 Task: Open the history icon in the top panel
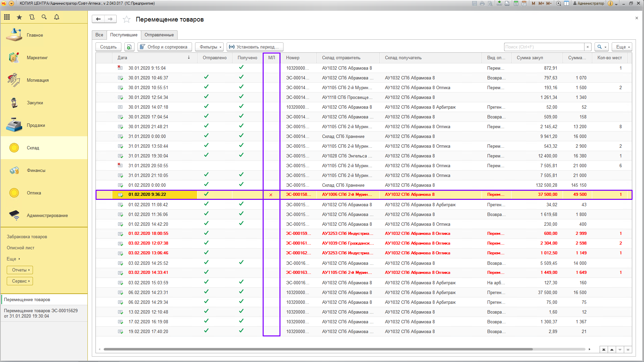32,17
